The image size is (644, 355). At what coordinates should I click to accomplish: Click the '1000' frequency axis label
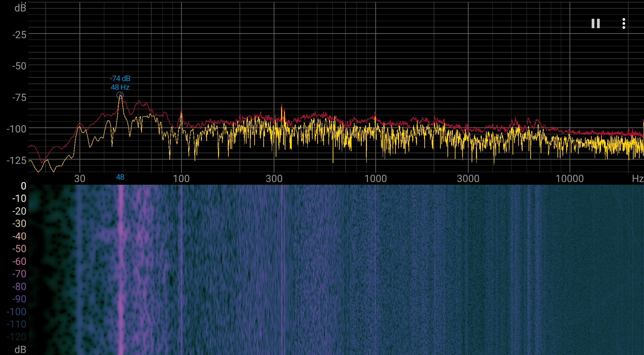376,179
